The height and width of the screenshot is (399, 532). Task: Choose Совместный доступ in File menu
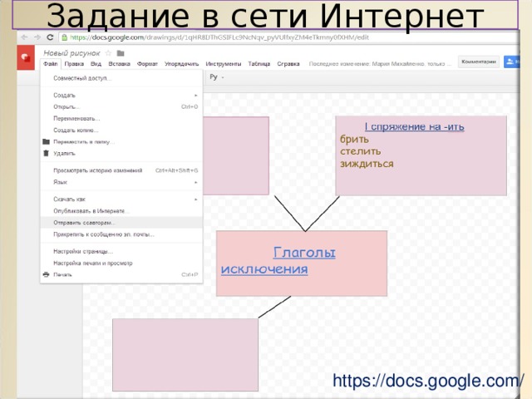pos(121,78)
